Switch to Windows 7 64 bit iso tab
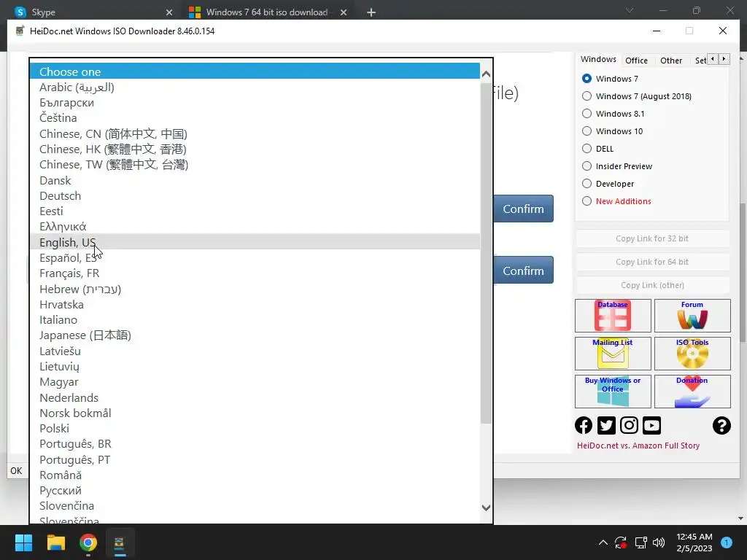 (268, 12)
